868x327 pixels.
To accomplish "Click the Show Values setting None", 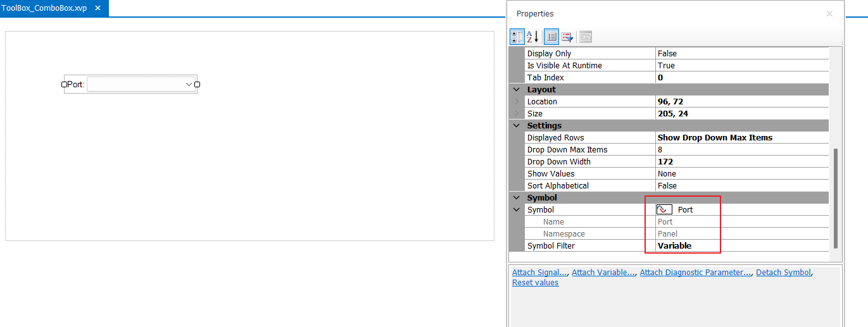I will pos(742,174).
